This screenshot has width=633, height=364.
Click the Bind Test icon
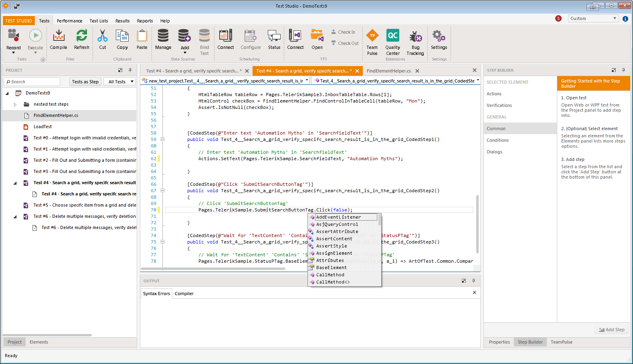[204, 36]
